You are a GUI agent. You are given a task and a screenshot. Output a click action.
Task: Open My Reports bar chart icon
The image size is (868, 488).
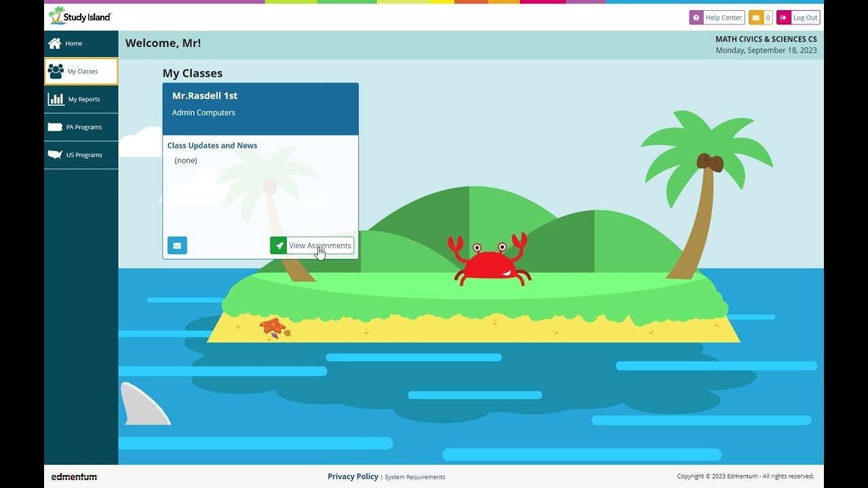56,99
